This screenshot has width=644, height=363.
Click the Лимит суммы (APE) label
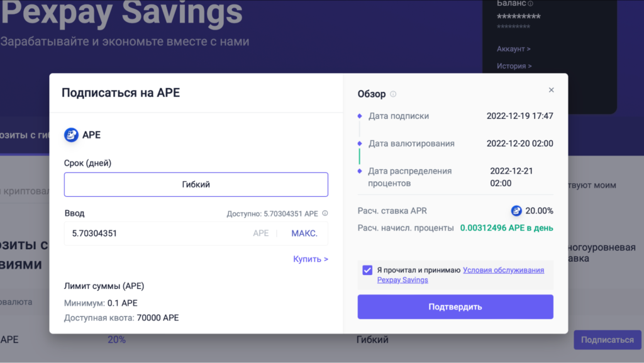click(104, 286)
